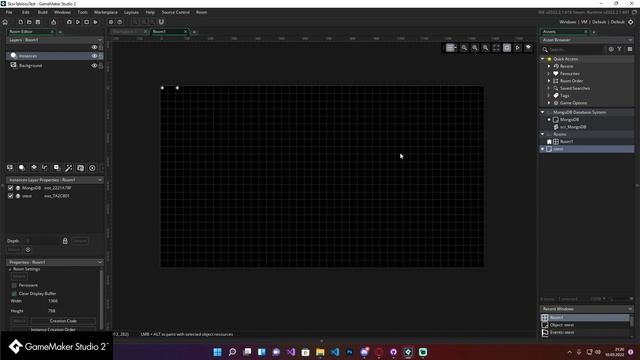Click the Asset Browser filter funnel icon

click(620, 49)
